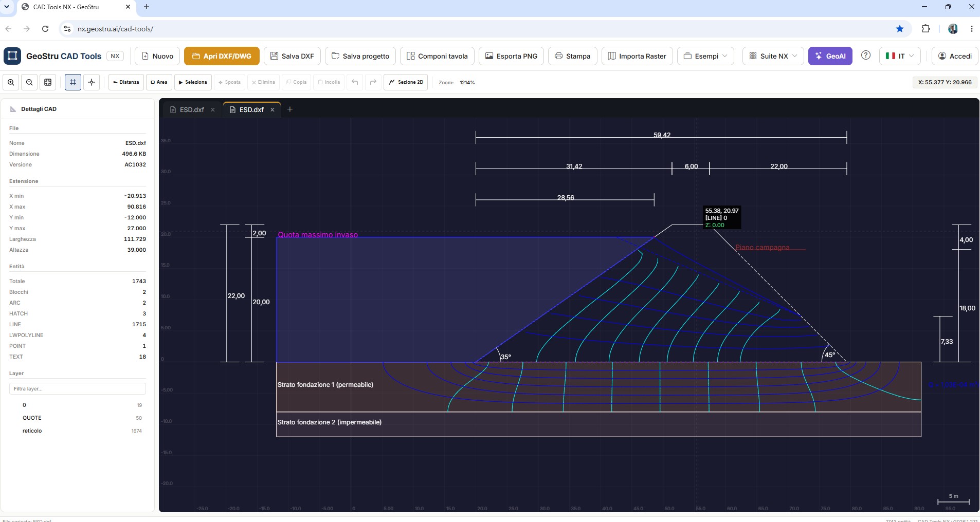Screen dimensions: 980x522
Task: Click the browser reload icon
Action: tap(45, 29)
